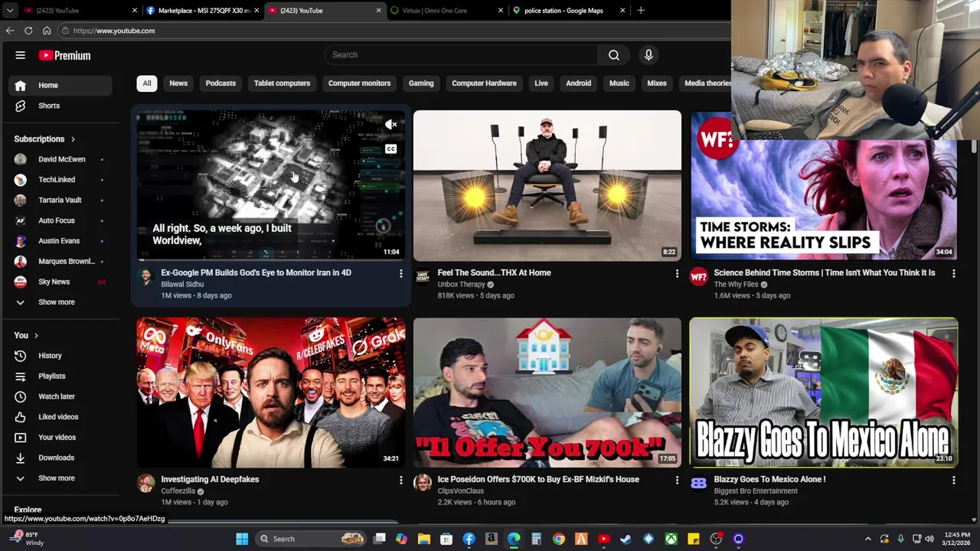980x551 pixels.
Task: Open the YouTube hamburger guide menu
Action: click(x=21, y=55)
